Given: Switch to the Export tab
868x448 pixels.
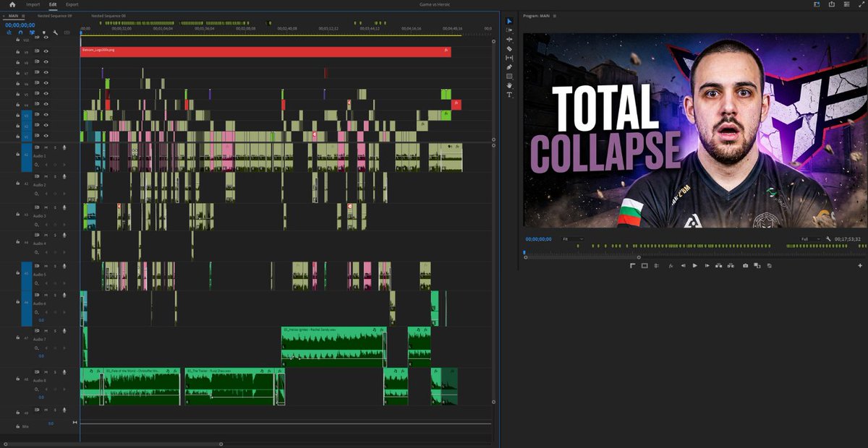Looking at the screenshot, I should [72, 4].
